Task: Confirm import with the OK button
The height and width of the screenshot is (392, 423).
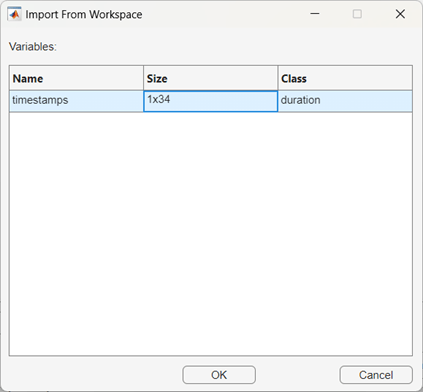Action: [219, 375]
